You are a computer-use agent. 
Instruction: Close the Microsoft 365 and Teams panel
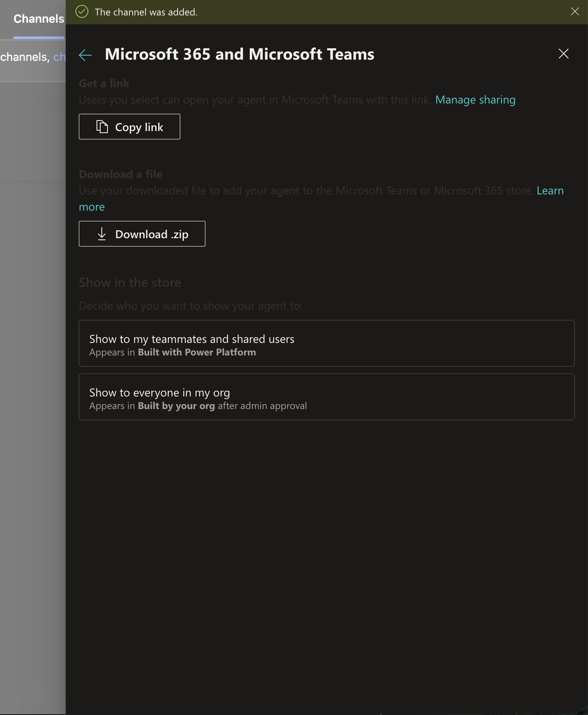point(563,54)
